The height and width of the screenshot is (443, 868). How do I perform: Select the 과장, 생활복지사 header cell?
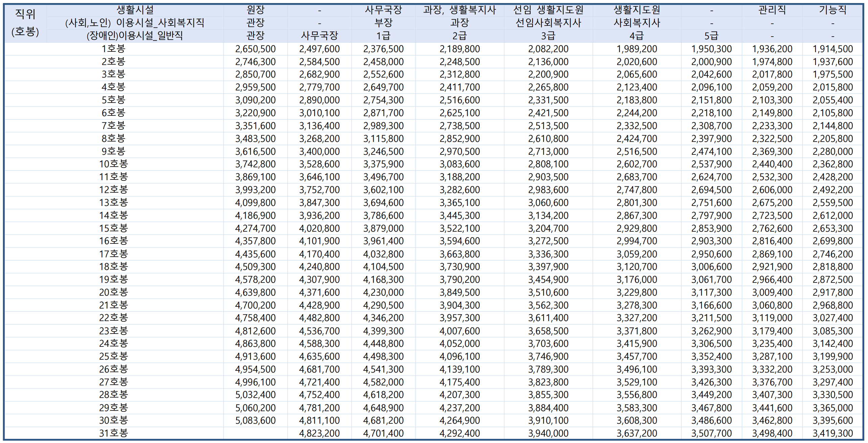(460, 10)
